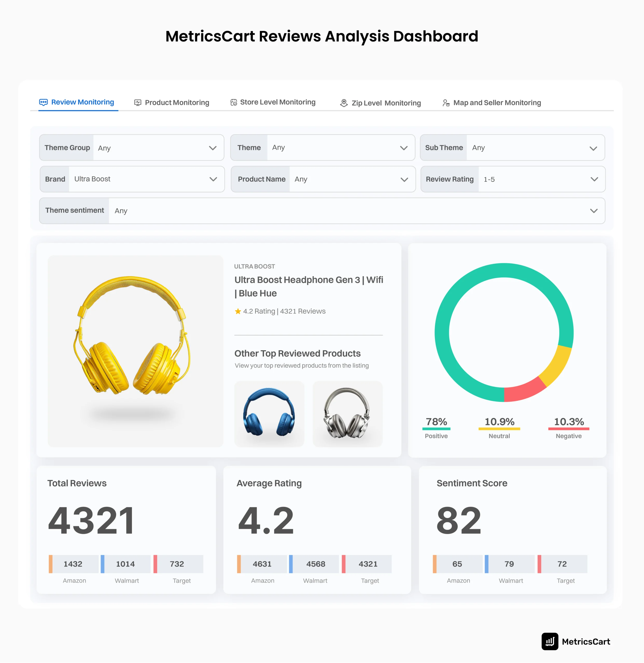This screenshot has height=663, width=644.
Task: Expand the Theme sentiment dropdown
Action: [x=322, y=210]
